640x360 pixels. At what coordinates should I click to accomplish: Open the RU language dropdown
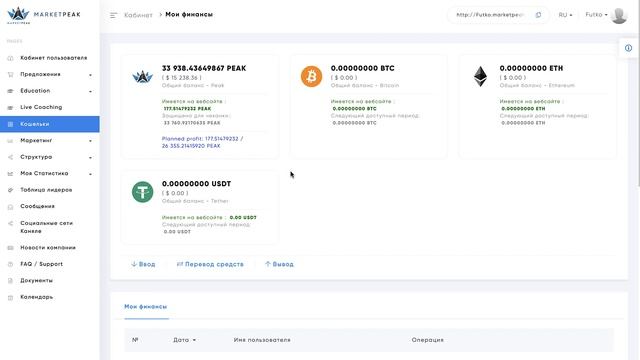[565, 15]
